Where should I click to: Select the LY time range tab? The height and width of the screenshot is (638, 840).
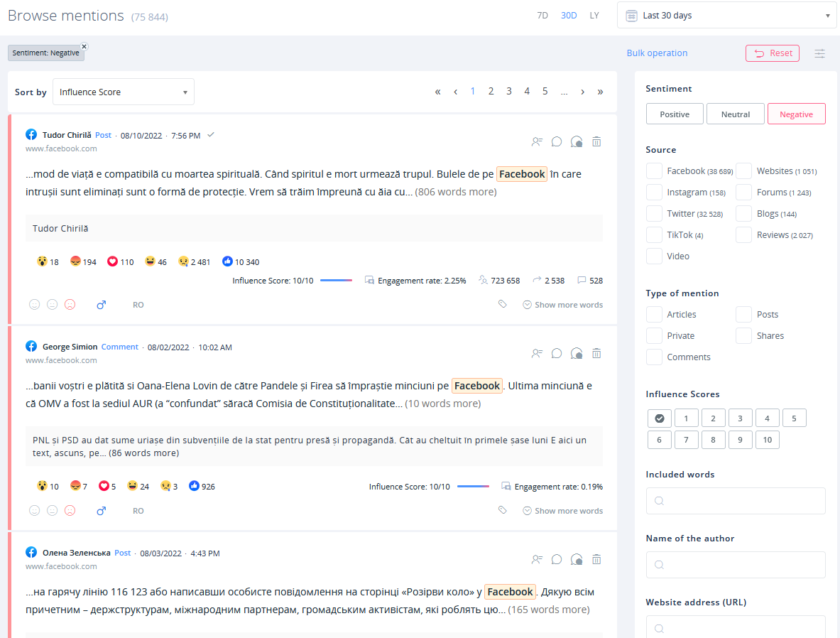tap(594, 15)
